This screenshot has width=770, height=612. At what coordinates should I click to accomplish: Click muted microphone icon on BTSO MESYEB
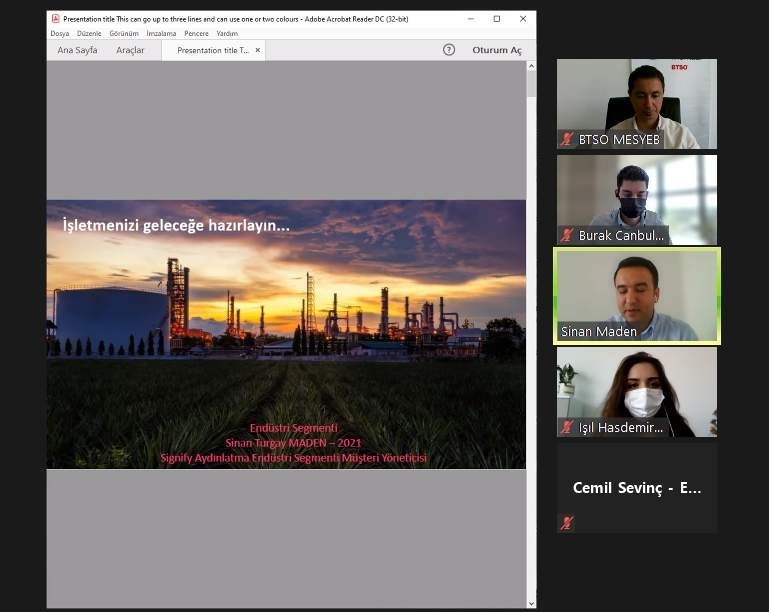[x=567, y=139]
